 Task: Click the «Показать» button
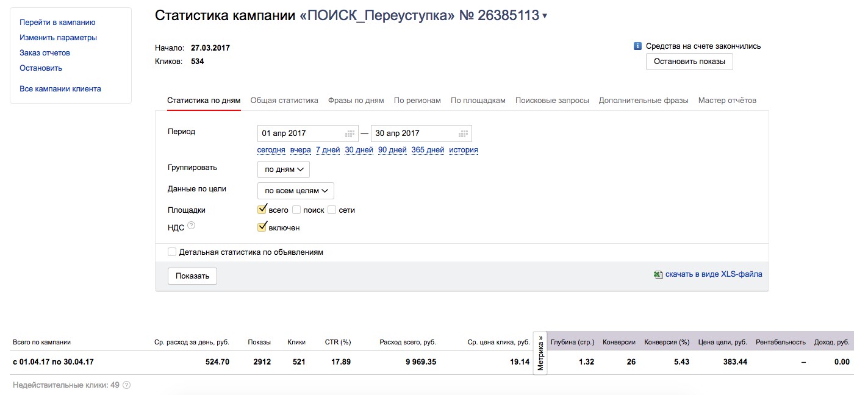coord(192,276)
